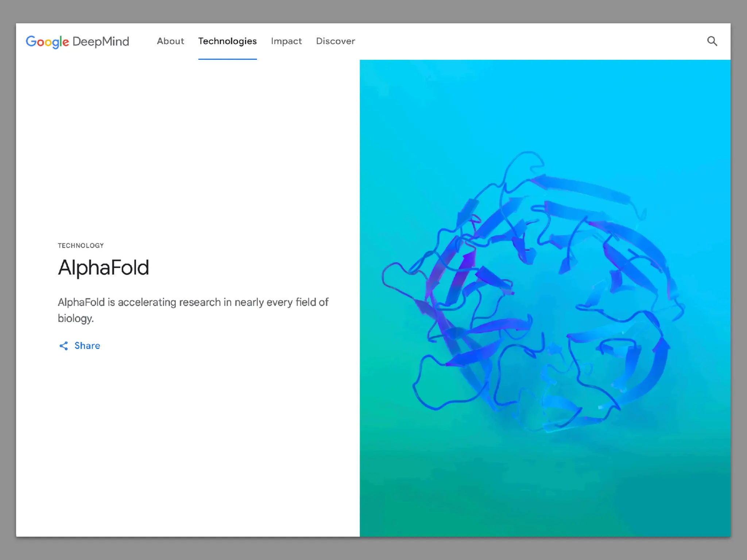
Task: Click the colorful Google wordmark in logo
Action: 47,42
